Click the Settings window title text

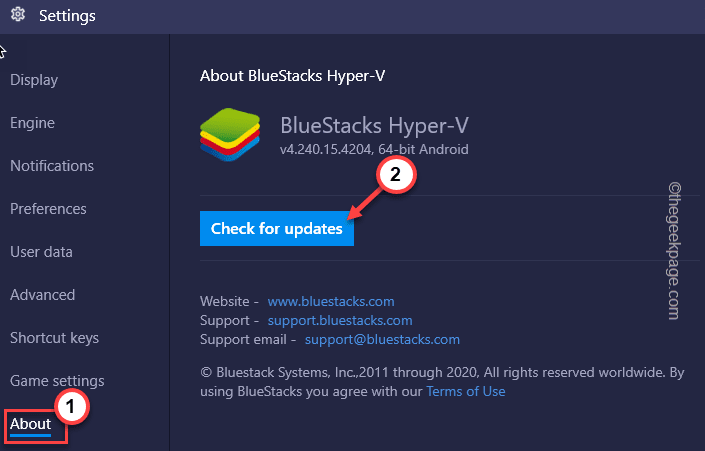[67, 16]
